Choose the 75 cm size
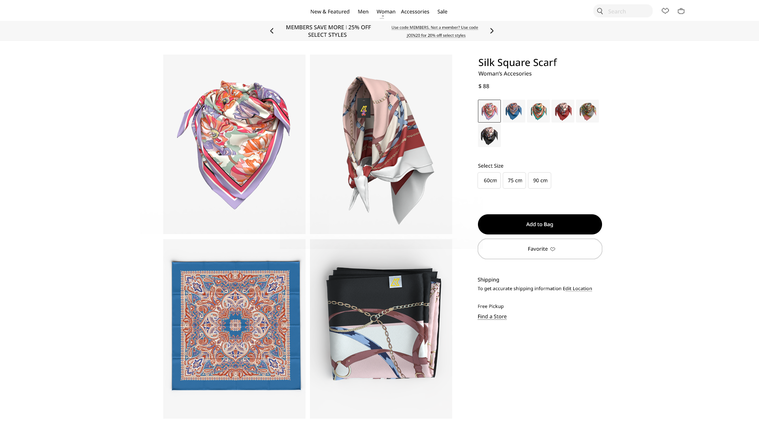 coord(515,180)
